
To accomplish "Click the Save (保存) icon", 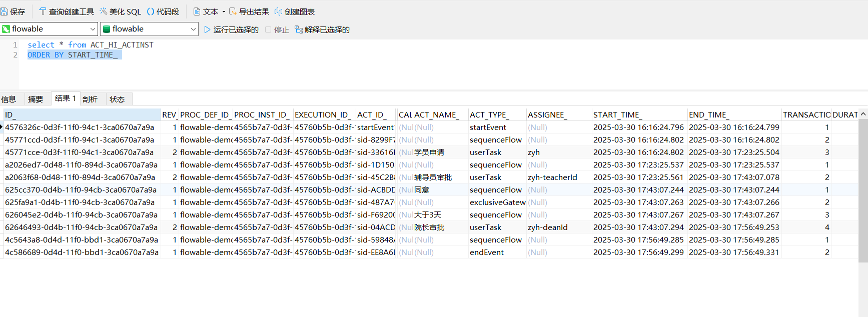I will pyautogui.click(x=5, y=11).
